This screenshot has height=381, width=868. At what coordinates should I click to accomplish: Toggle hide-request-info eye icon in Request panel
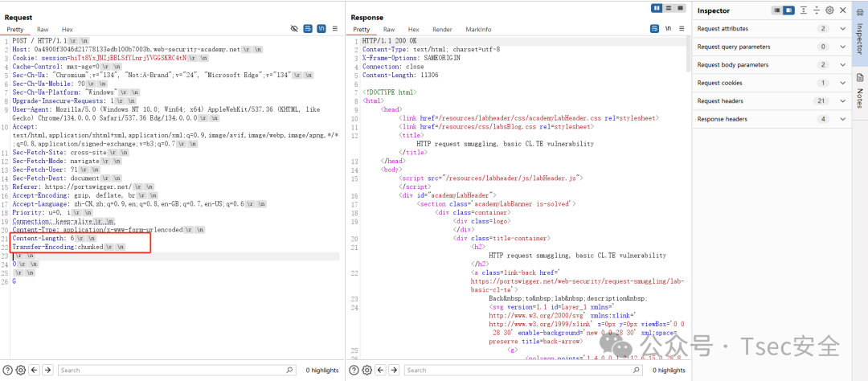294,29
